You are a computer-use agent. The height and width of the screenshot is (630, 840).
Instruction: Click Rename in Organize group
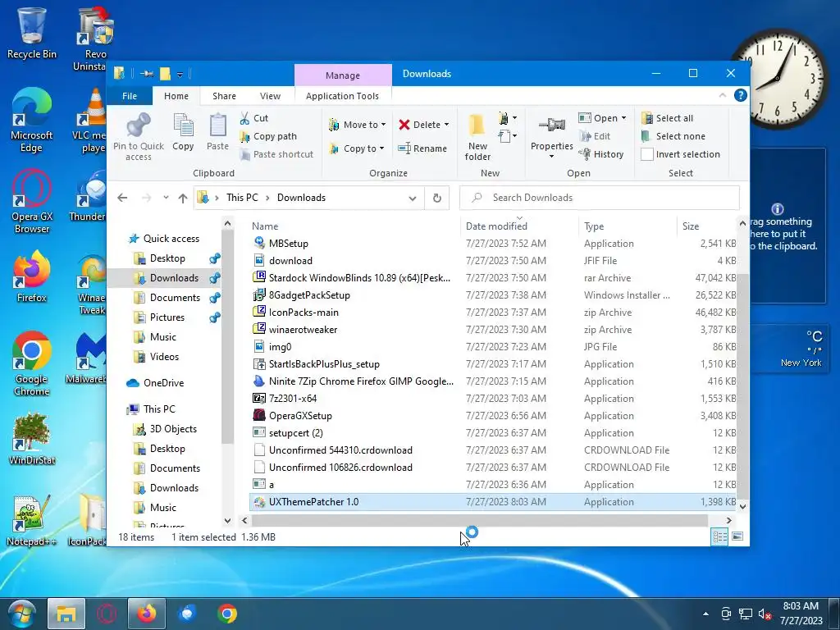pyautogui.click(x=422, y=148)
